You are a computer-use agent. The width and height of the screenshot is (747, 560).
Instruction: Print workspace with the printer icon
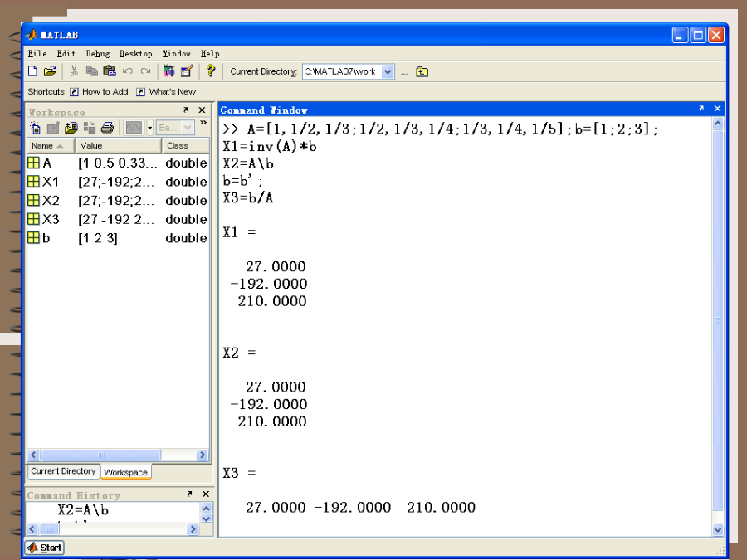108,128
